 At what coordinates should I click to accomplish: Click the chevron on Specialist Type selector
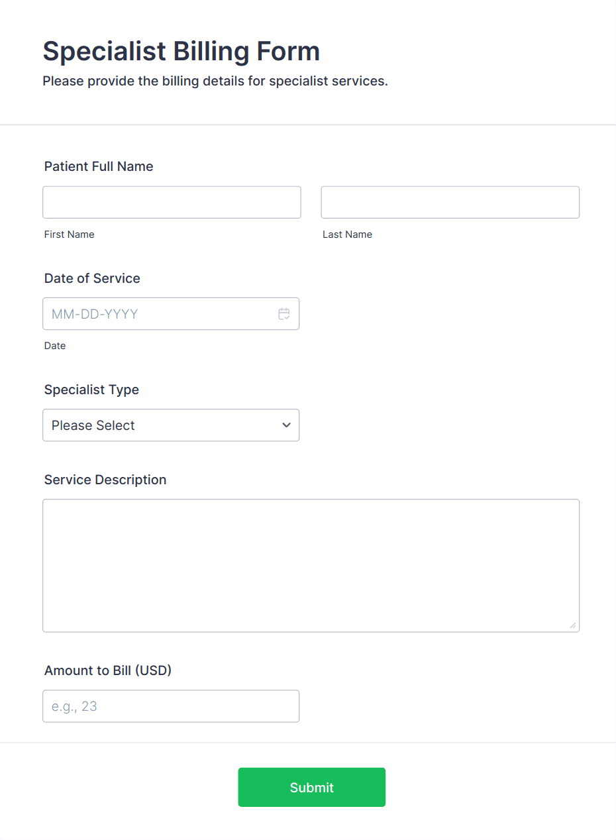pyautogui.click(x=286, y=425)
